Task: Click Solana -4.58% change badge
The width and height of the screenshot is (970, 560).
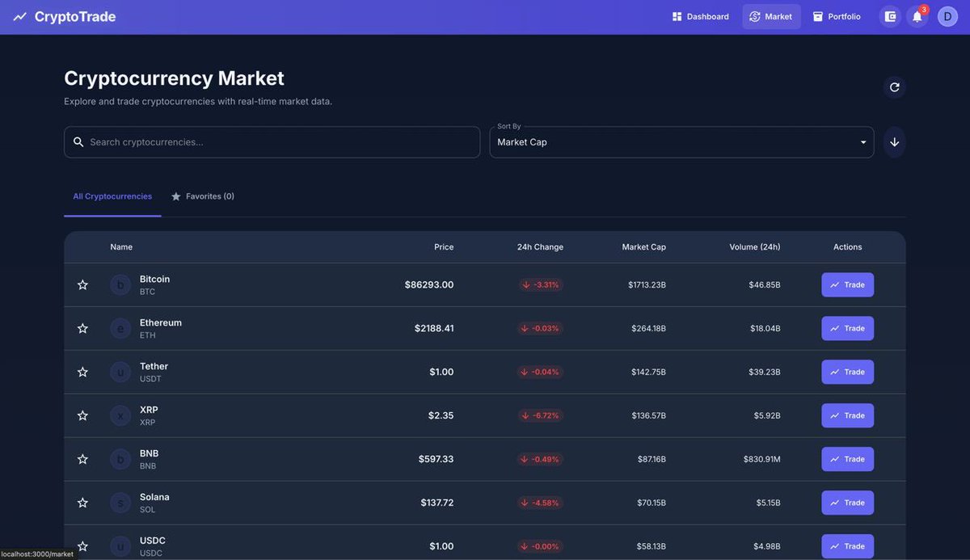Action: 540,503
